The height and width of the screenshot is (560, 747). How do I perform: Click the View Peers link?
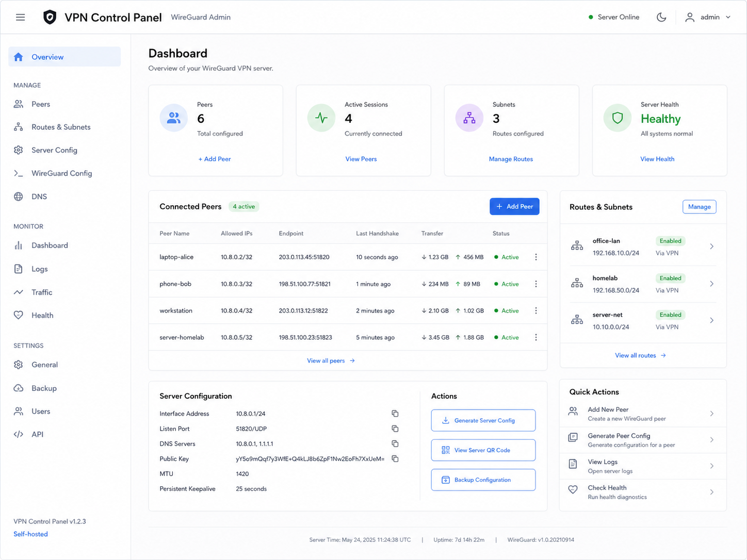(x=361, y=159)
